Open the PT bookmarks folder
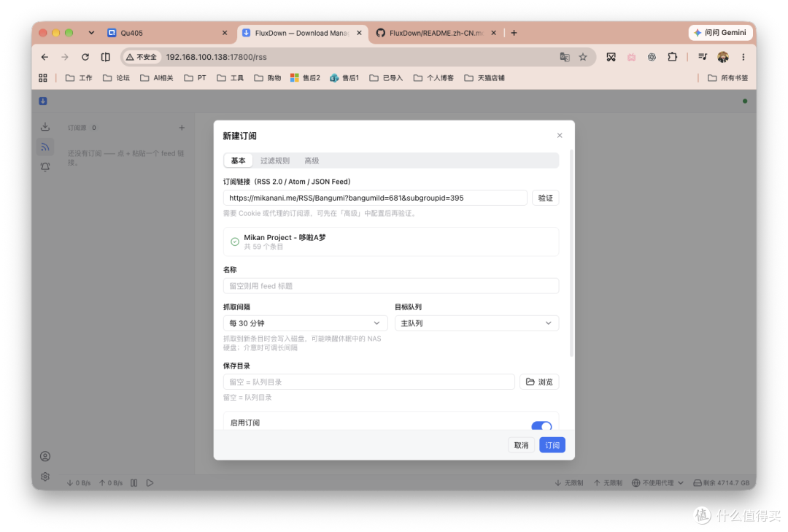This screenshot has width=788, height=532. [195, 78]
